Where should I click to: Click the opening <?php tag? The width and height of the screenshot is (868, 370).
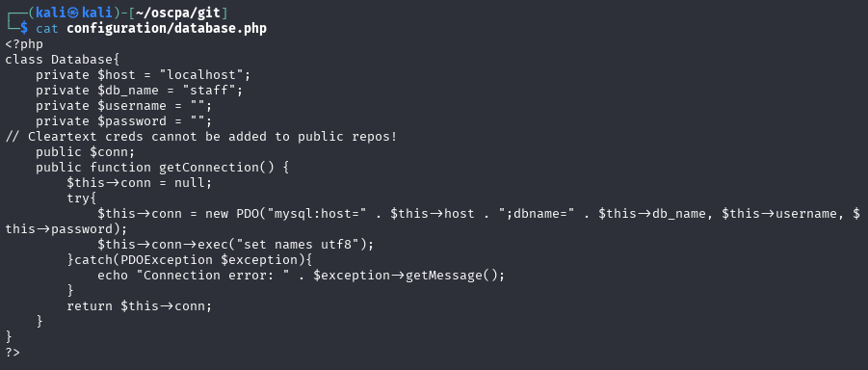[x=24, y=43]
